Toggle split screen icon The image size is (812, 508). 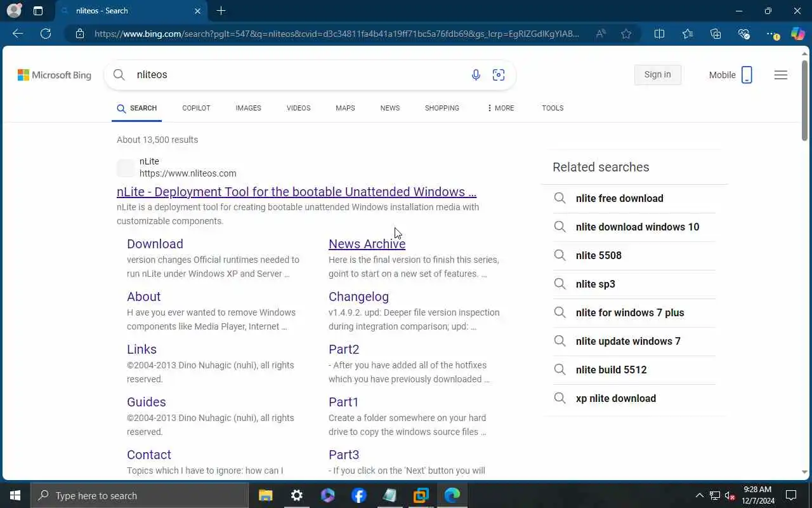click(x=659, y=34)
